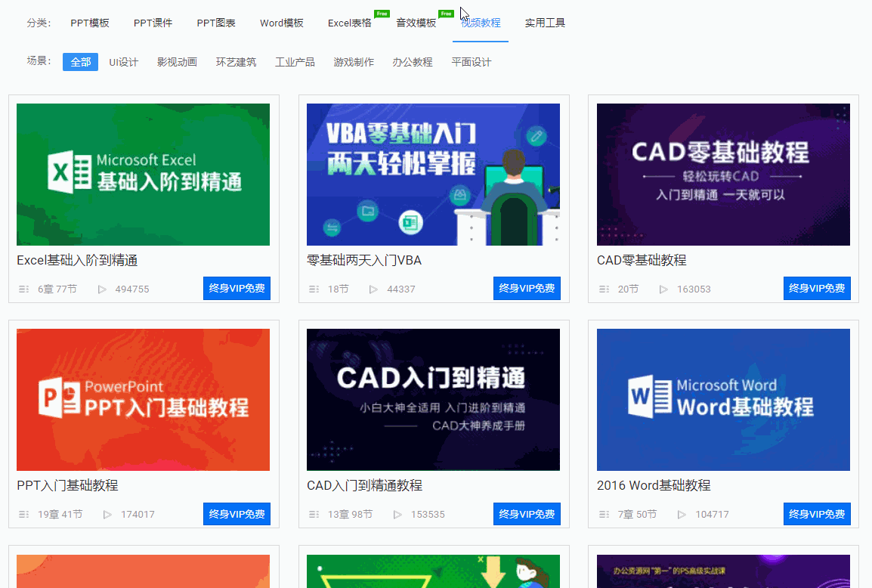Click the Excel基础入阶到精通 title
Viewport: 872px width, 588px height.
tap(77, 260)
